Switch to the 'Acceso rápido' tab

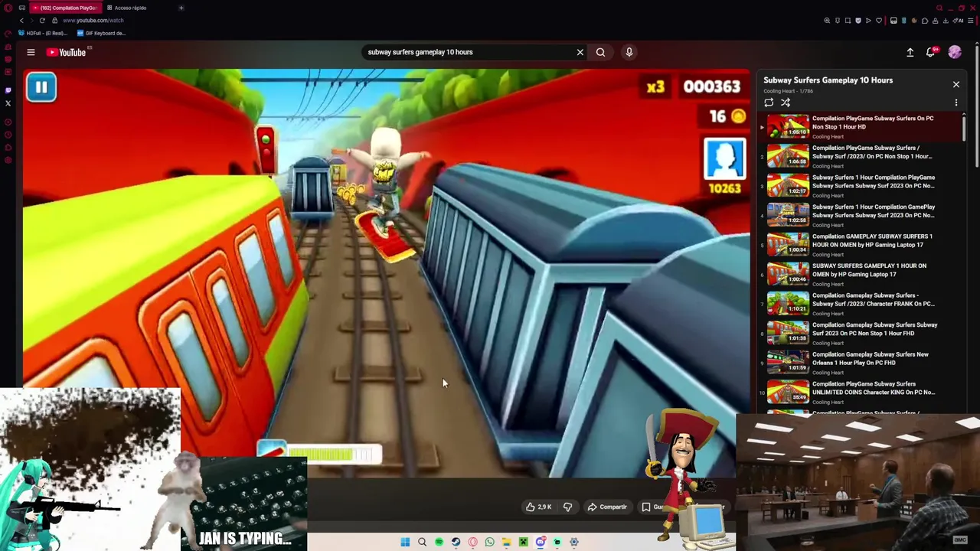pos(129,8)
